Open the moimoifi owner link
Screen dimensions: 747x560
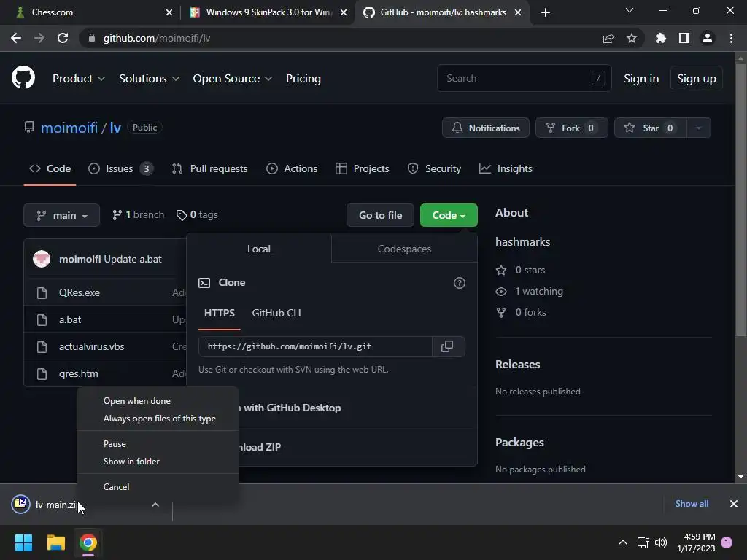tap(69, 128)
